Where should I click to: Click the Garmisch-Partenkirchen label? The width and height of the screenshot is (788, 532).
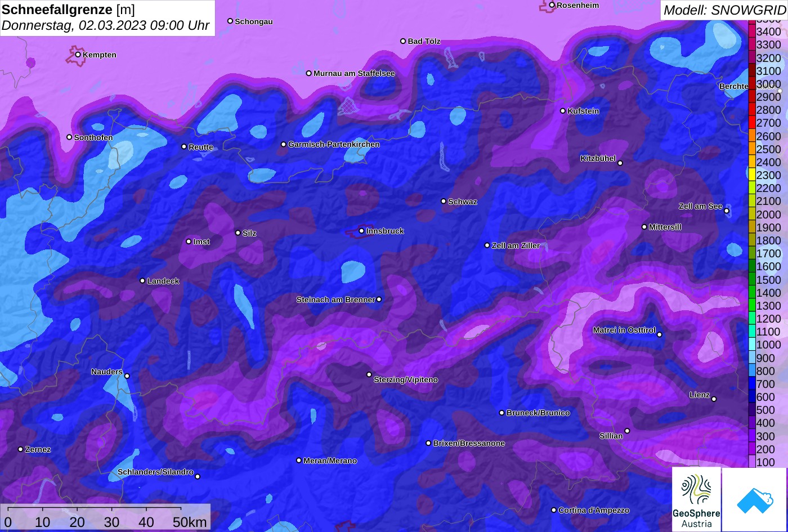coord(334,144)
